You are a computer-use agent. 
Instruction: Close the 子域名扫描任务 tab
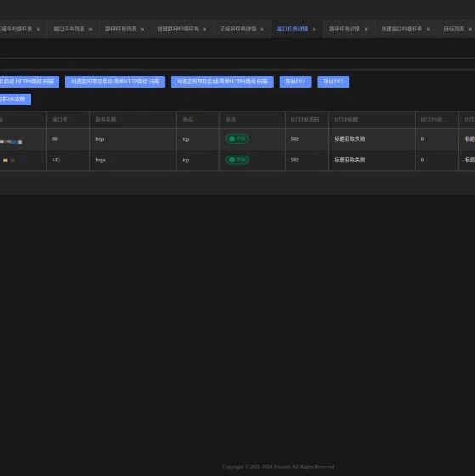coord(38,29)
